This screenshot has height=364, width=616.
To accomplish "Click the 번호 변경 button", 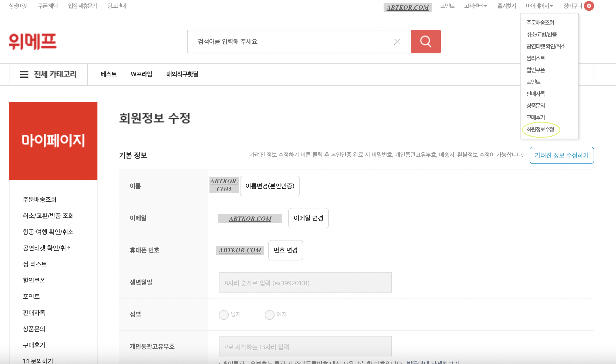I will coord(286,250).
